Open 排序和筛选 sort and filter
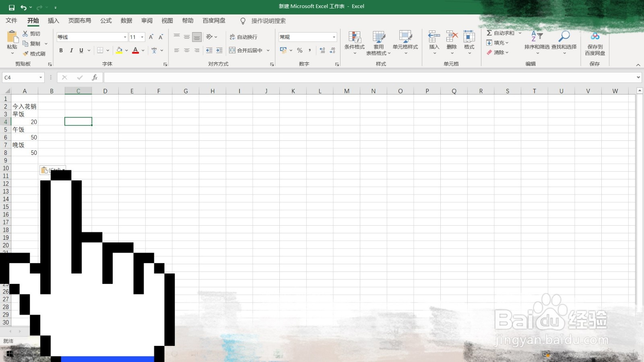Image resolution: width=644 pixels, height=362 pixels. [537, 42]
